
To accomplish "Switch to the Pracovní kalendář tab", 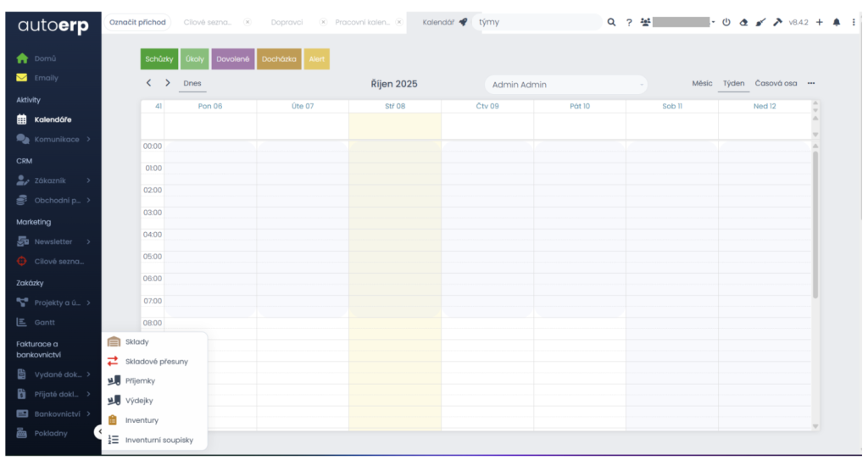I will click(x=362, y=22).
